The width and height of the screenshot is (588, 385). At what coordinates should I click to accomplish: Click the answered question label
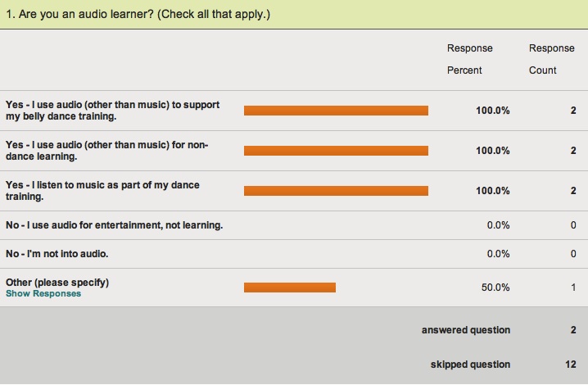tap(466, 330)
